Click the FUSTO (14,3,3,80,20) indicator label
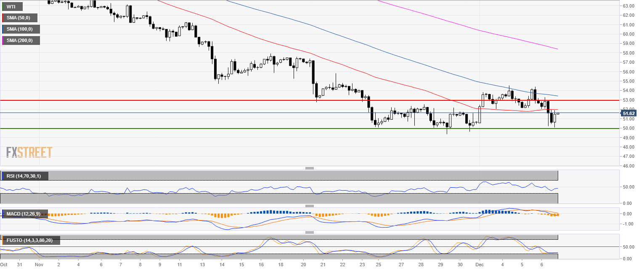 31,240
